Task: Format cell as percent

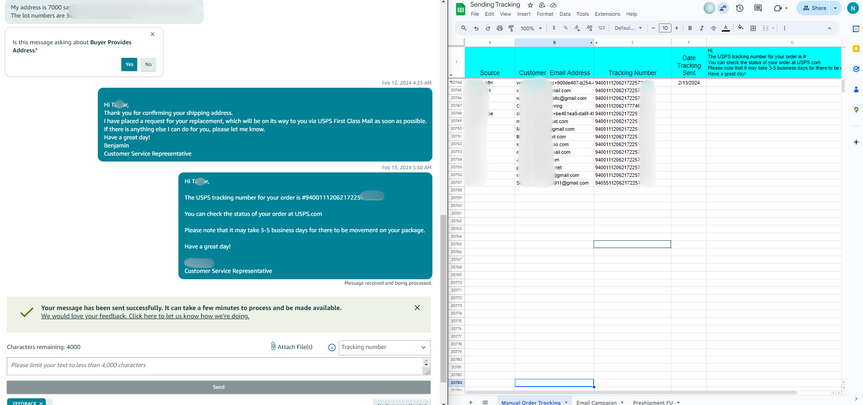Action: [565, 28]
